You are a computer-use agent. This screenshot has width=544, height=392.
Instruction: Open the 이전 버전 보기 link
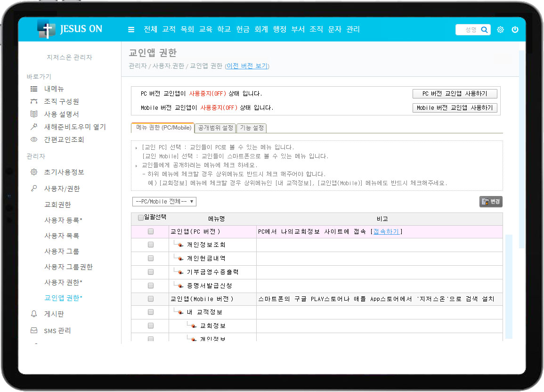click(x=247, y=66)
